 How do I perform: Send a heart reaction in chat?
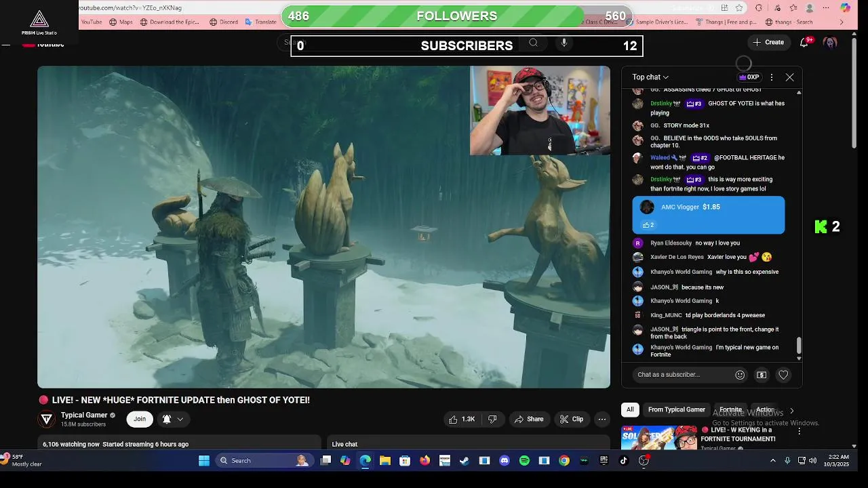[783, 375]
